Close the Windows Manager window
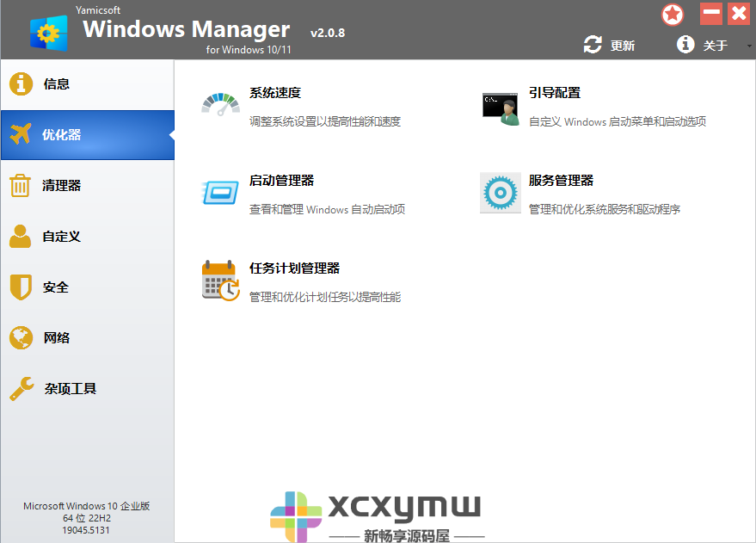 739,14
